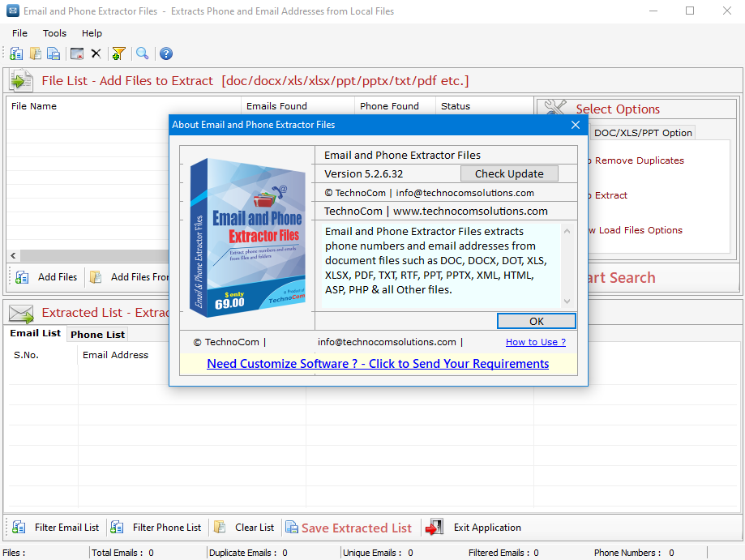The width and height of the screenshot is (745, 560).
Task: Open the Help menu
Action: pyautogui.click(x=92, y=33)
